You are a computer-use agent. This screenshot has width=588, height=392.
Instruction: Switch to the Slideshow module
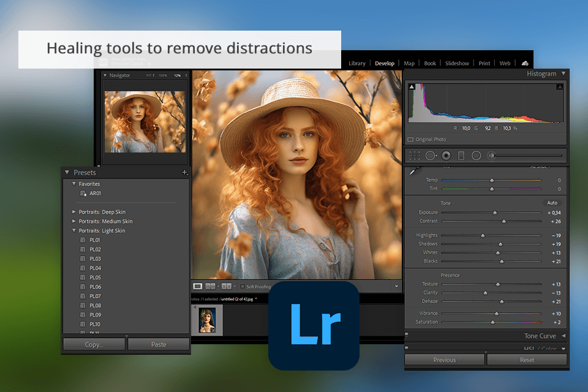457,63
